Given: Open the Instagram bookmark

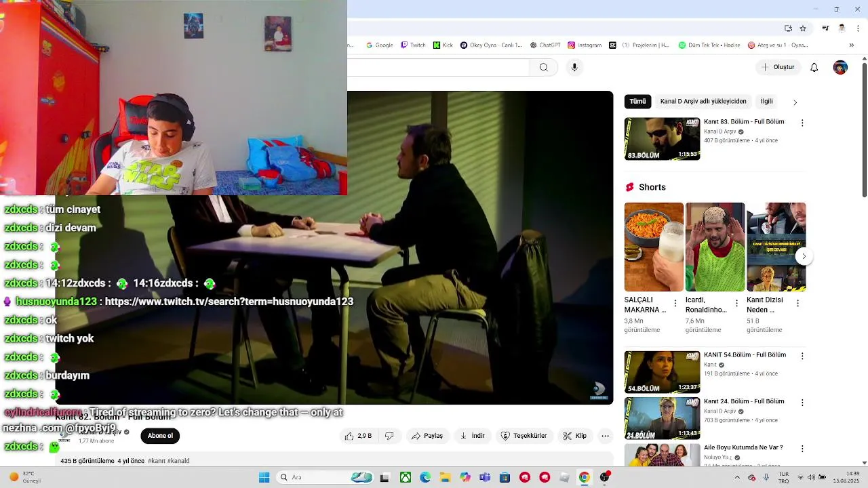Looking at the screenshot, I should pyautogui.click(x=585, y=45).
